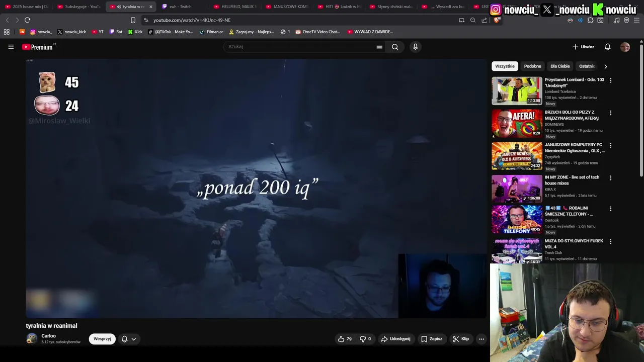
Task: Click the youtube.com address bar URL
Action: [x=192, y=20]
